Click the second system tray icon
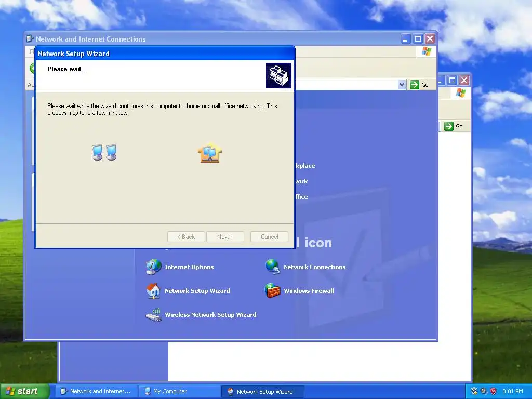This screenshot has height=399, width=532. (484, 391)
